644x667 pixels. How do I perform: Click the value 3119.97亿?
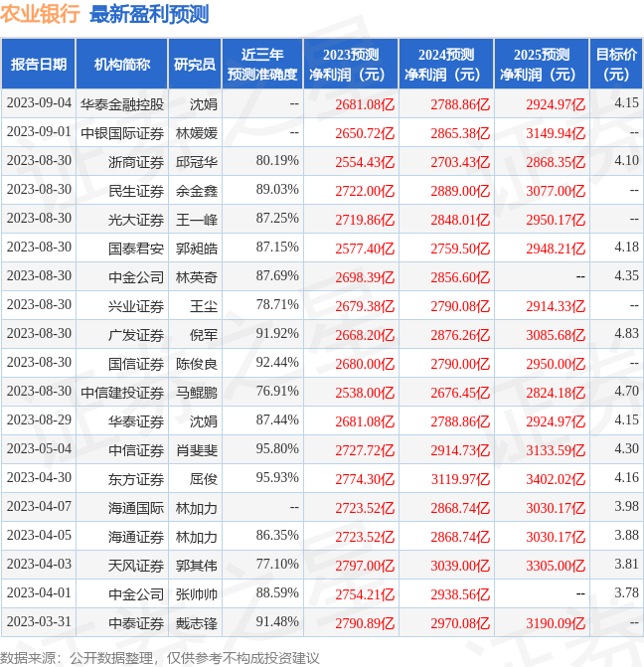click(x=460, y=479)
